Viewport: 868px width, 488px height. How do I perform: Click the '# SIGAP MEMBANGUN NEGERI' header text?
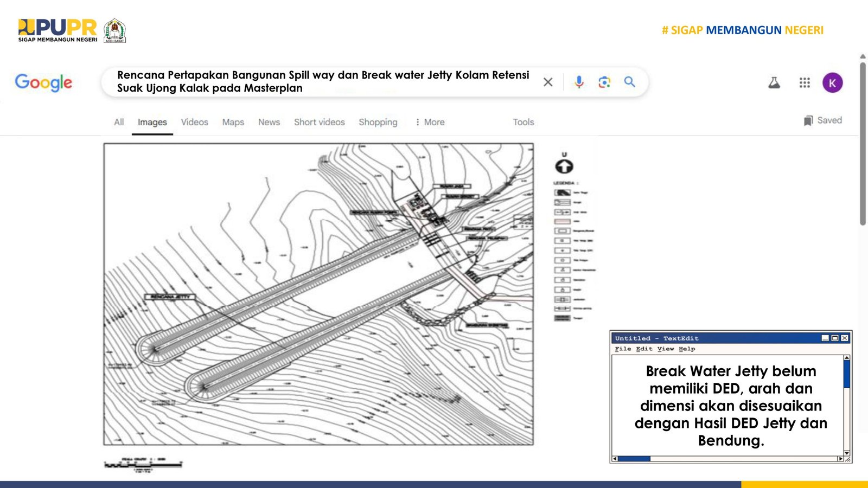(742, 30)
